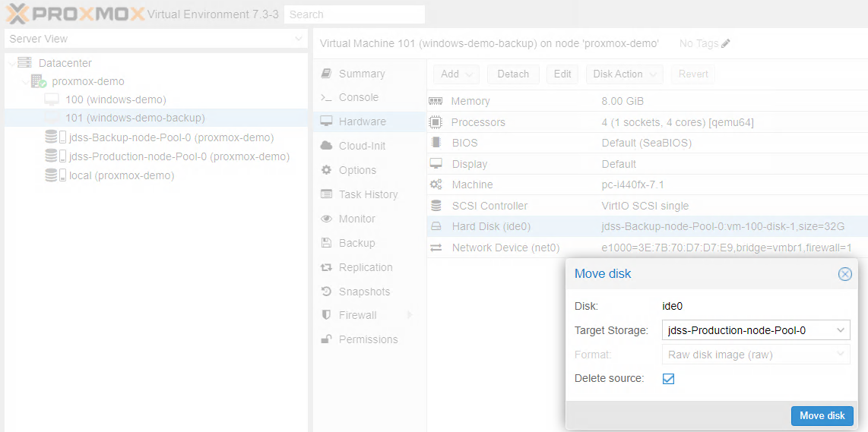This screenshot has height=432, width=868.
Task: Click the Move disk button
Action: 822,416
